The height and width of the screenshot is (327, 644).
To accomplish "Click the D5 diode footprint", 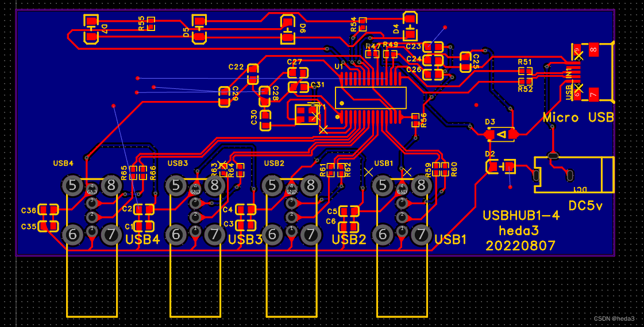I will (x=199, y=29).
